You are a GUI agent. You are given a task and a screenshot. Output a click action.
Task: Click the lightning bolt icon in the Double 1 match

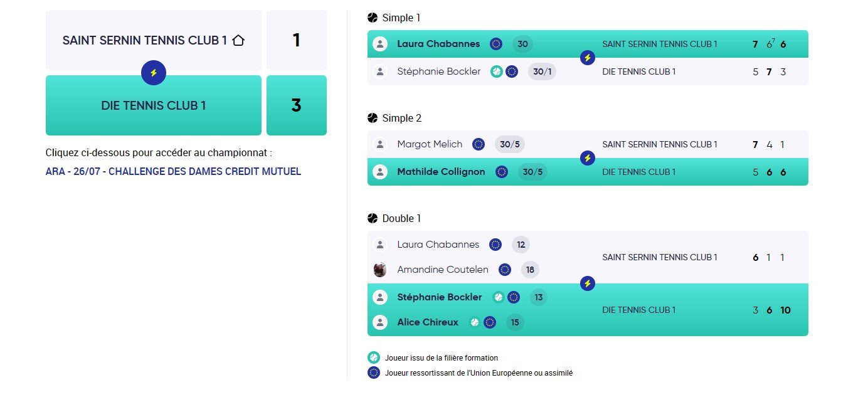tap(588, 283)
